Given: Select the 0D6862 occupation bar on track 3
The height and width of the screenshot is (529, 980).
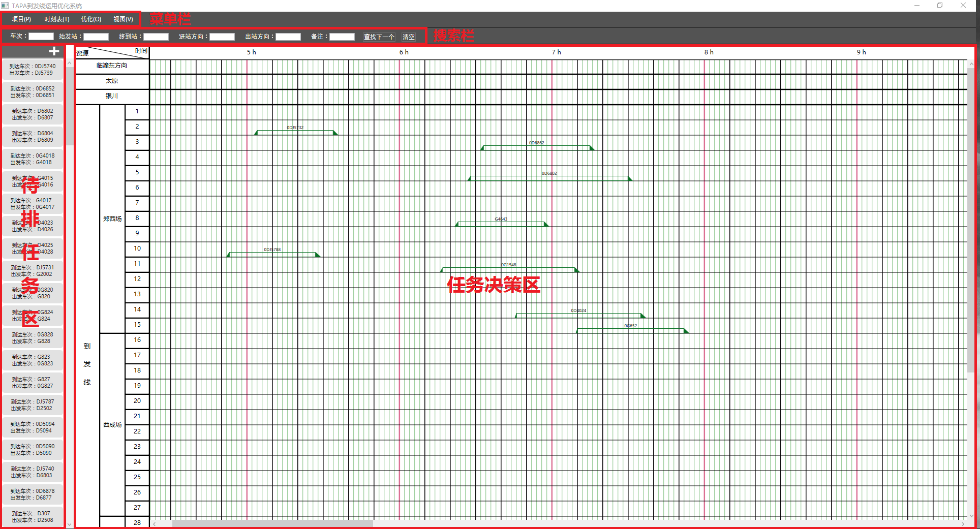Looking at the screenshot, I should point(537,146).
